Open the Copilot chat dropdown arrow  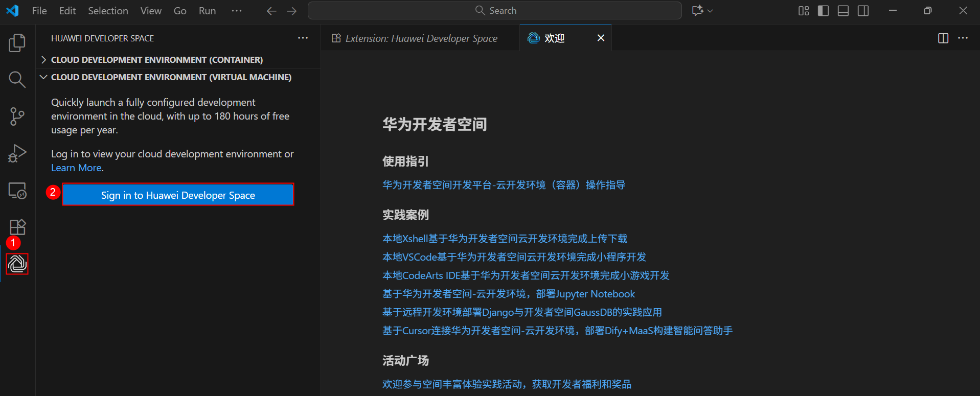(710, 11)
